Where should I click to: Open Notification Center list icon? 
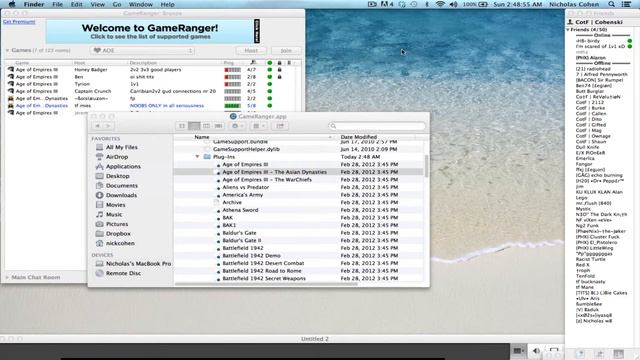tap(627, 4)
